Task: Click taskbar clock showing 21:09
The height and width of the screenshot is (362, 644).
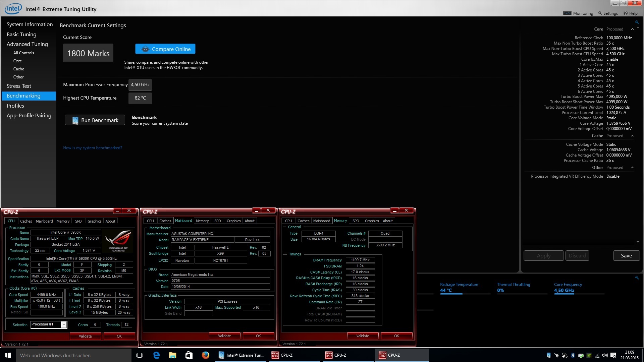Action: point(629,355)
